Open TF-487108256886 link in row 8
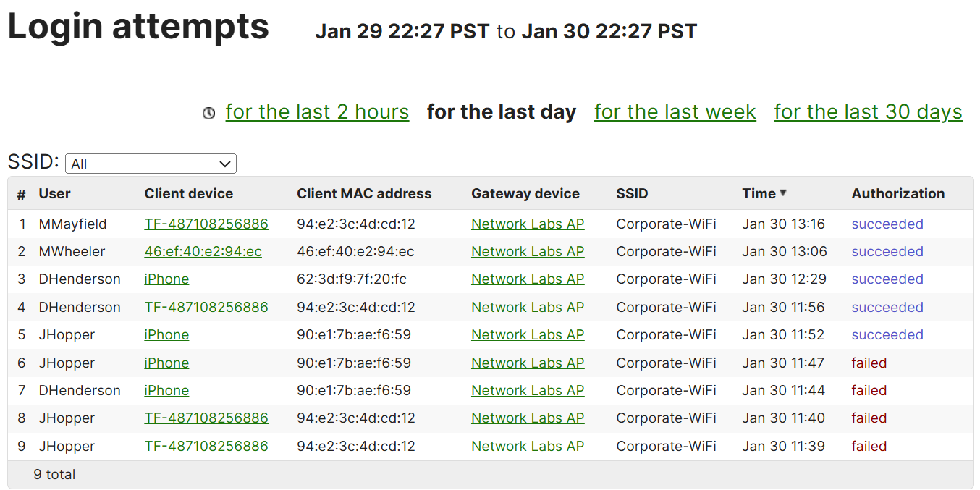 (206, 418)
